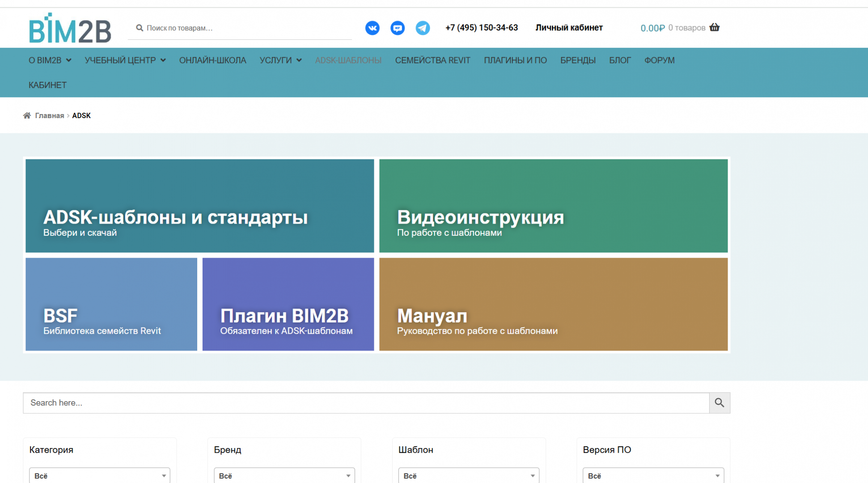The width and height of the screenshot is (868, 483).
Task: Open the Видеоинструкция green tile
Action: click(553, 206)
